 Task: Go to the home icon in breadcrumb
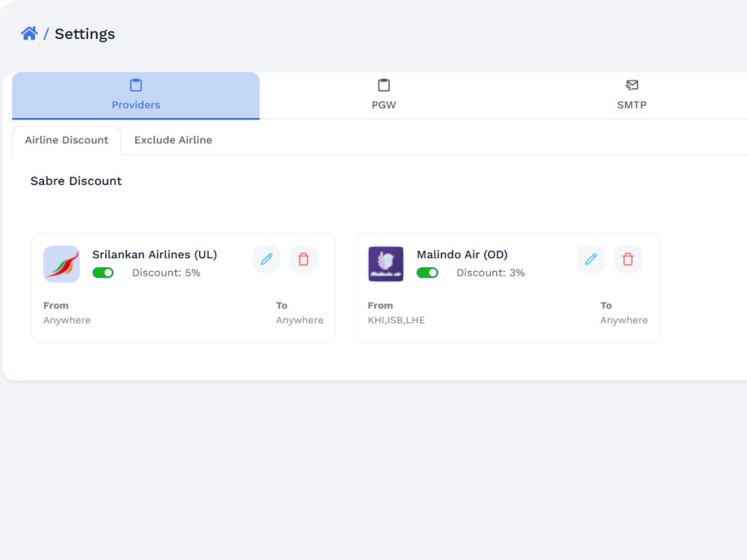(29, 34)
